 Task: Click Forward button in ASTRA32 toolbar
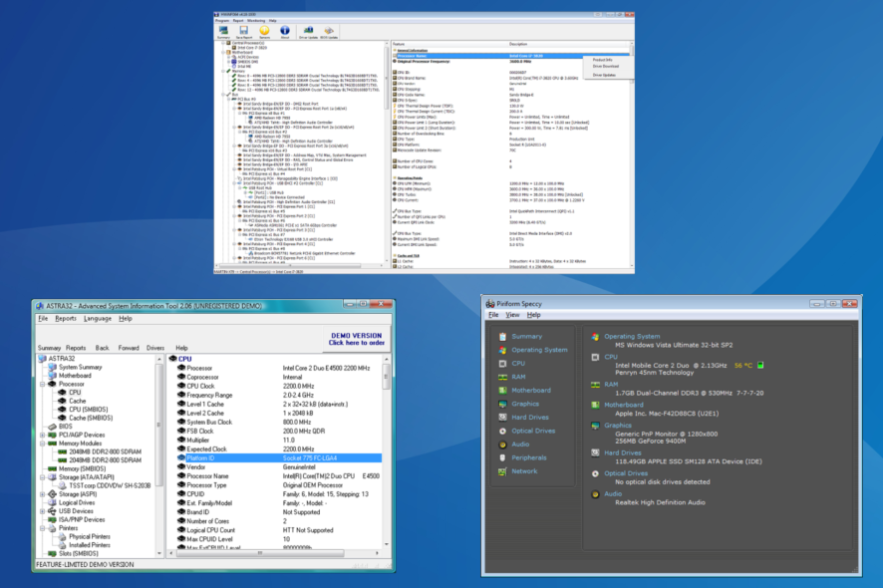[x=129, y=348]
